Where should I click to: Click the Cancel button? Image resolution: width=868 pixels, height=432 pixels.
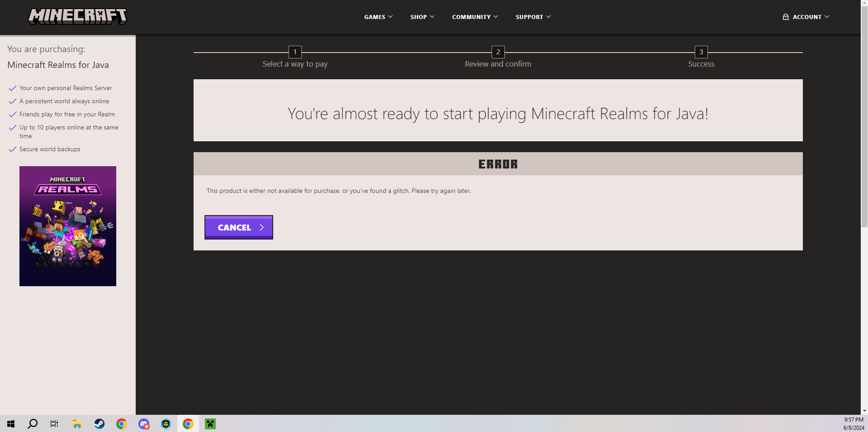239,227
